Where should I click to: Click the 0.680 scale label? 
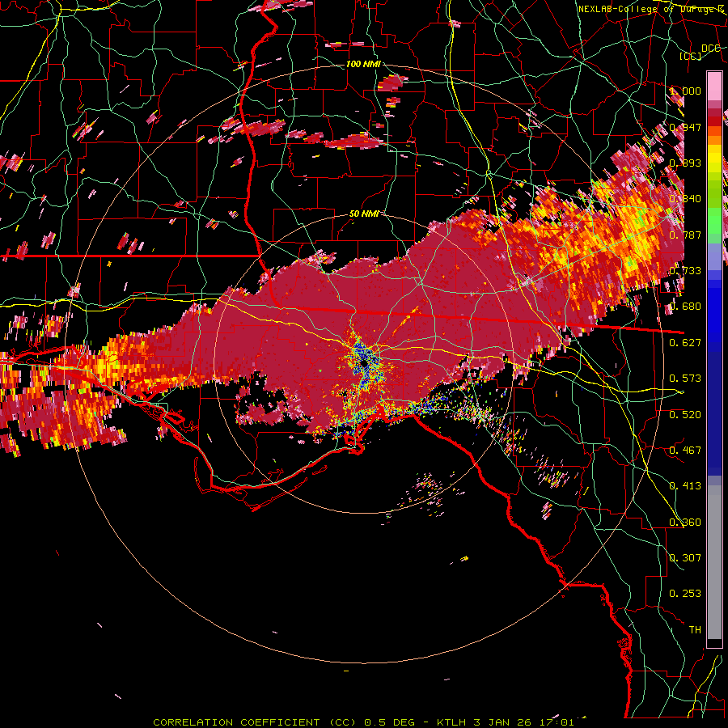click(x=685, y=306)
